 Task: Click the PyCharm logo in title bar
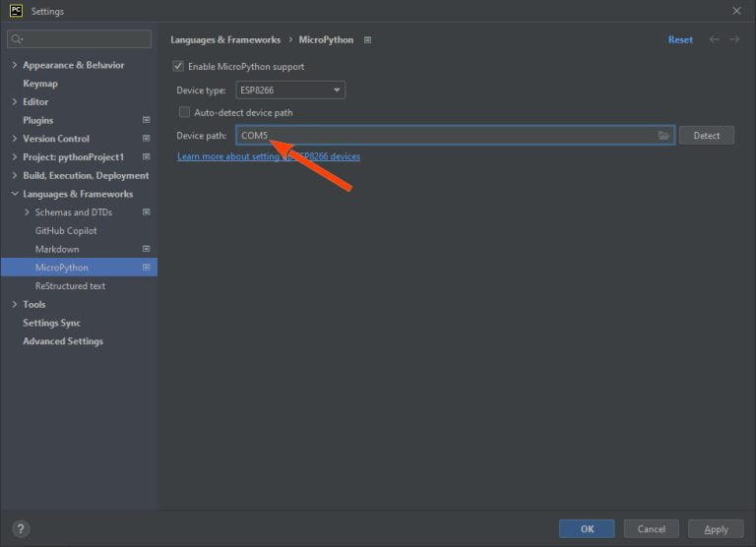point(16,11)
